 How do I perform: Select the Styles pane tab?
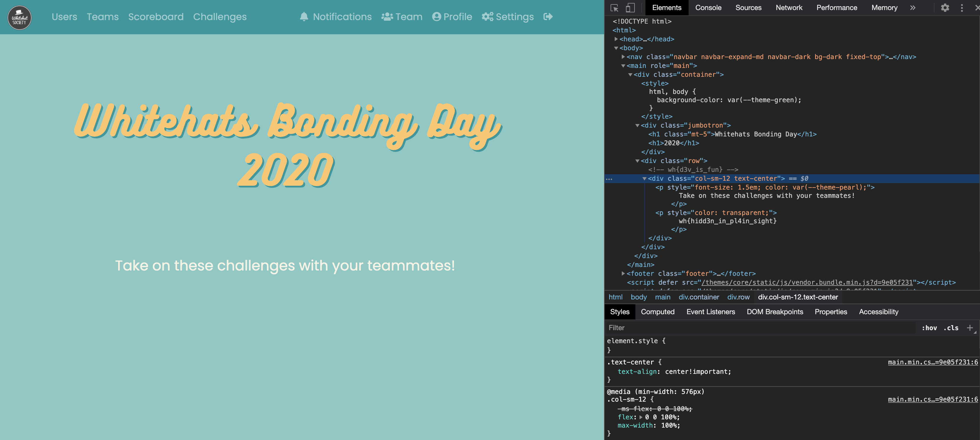click(620, 312)
